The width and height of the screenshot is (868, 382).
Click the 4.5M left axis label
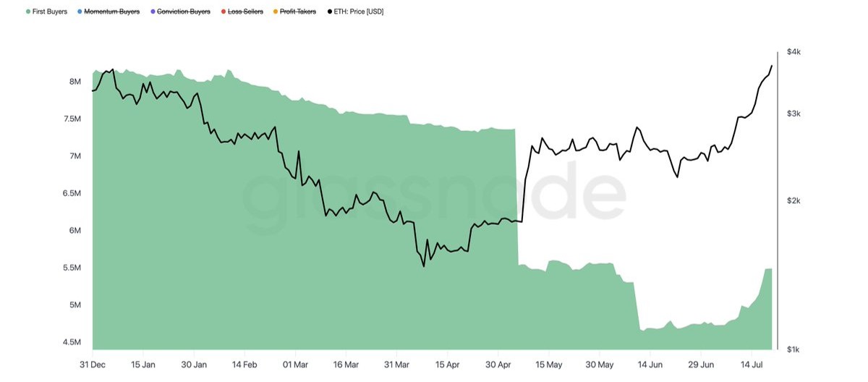(x=71, y=342)
